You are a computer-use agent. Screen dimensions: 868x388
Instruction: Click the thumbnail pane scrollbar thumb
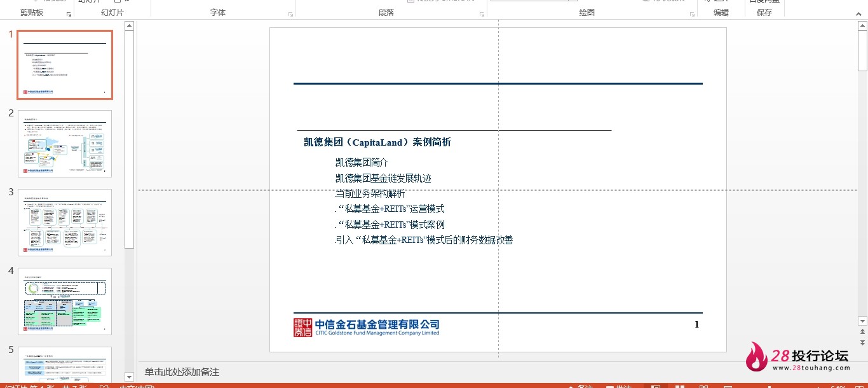129,139
